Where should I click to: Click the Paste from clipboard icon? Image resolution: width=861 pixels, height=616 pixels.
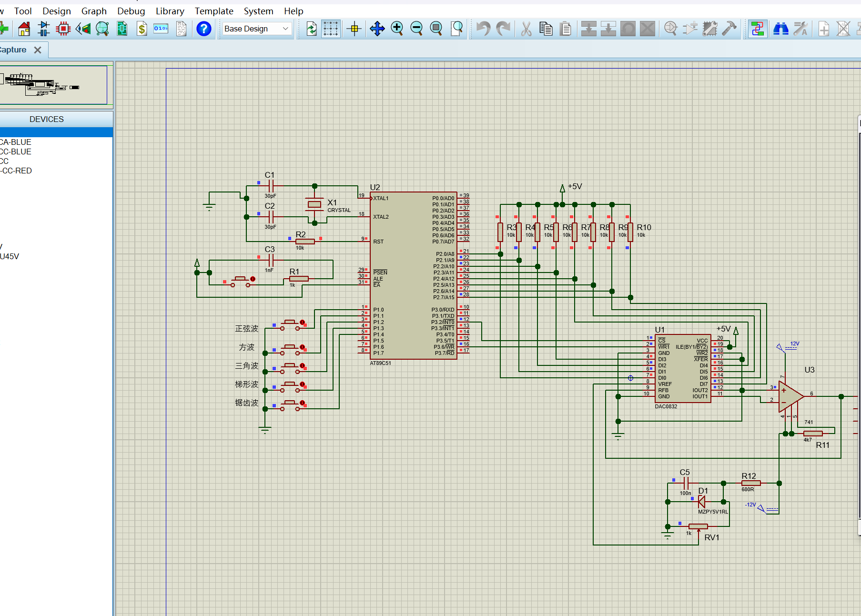(566, 29)
